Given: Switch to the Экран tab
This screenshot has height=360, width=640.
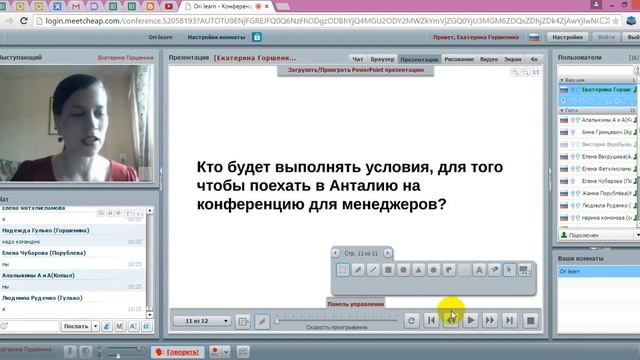Looking at the screenshot, I should (513, 59).
